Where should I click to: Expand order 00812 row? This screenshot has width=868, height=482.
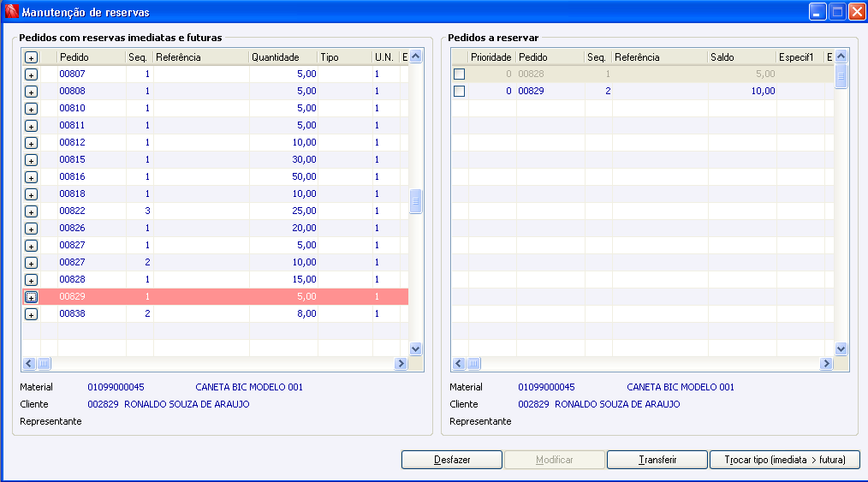[x=31, y=143]
